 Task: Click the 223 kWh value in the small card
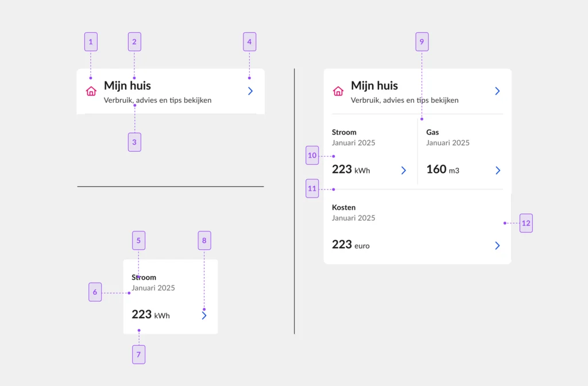click(x=150, y=314)
